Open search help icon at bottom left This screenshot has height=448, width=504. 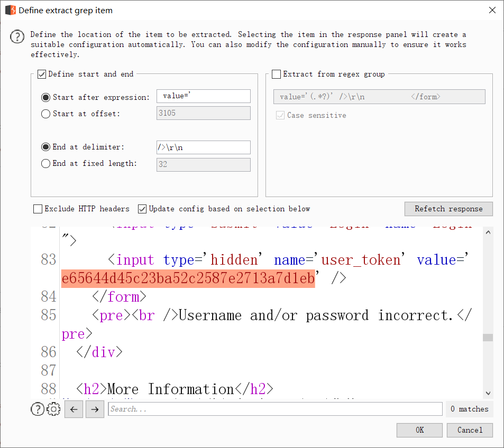[38, 409]
